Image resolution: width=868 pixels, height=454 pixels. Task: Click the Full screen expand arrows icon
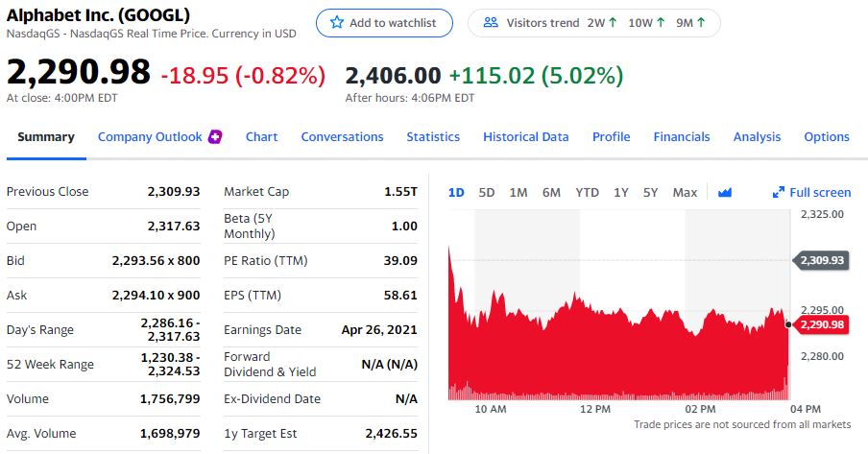click(779, 193)
